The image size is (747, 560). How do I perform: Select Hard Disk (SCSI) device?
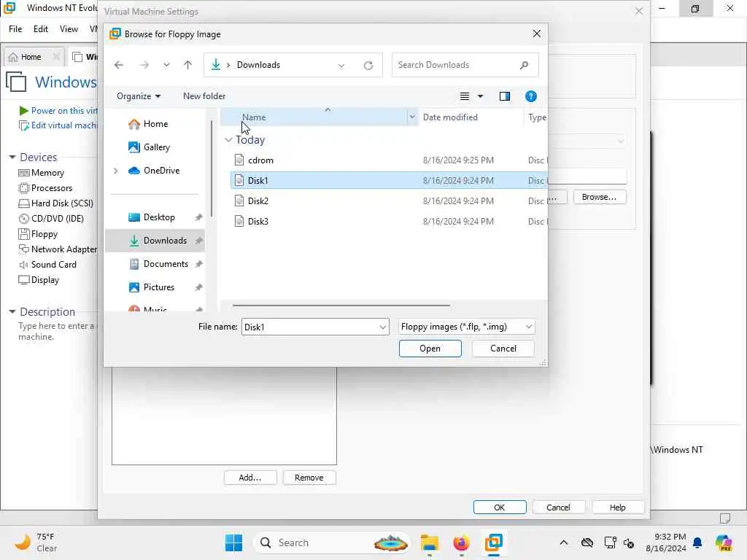pyautogui.click(x=55, y=203)
